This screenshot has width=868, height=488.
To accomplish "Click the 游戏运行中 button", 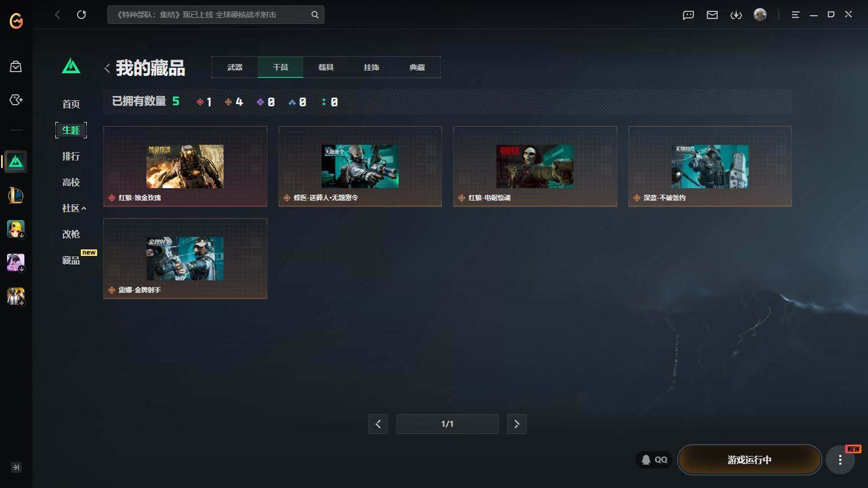I will click(749, 460).
